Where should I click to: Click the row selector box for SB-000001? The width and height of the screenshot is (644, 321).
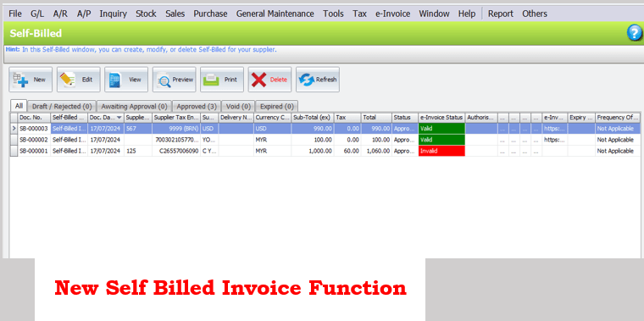(14, 151)
